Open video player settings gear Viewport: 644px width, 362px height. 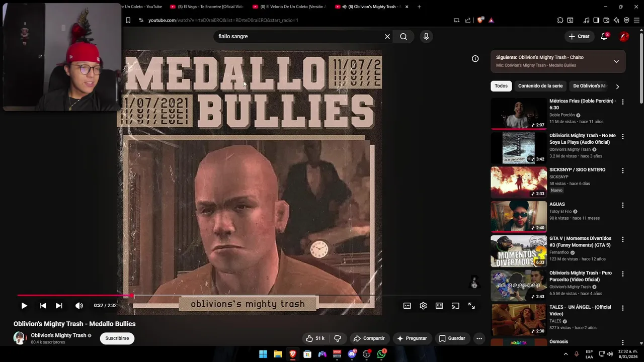coord(423,306)
